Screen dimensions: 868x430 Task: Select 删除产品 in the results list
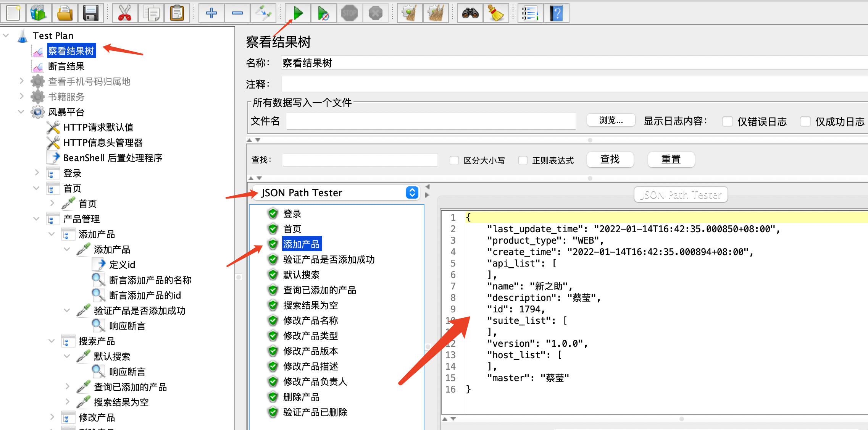[301, 397]
